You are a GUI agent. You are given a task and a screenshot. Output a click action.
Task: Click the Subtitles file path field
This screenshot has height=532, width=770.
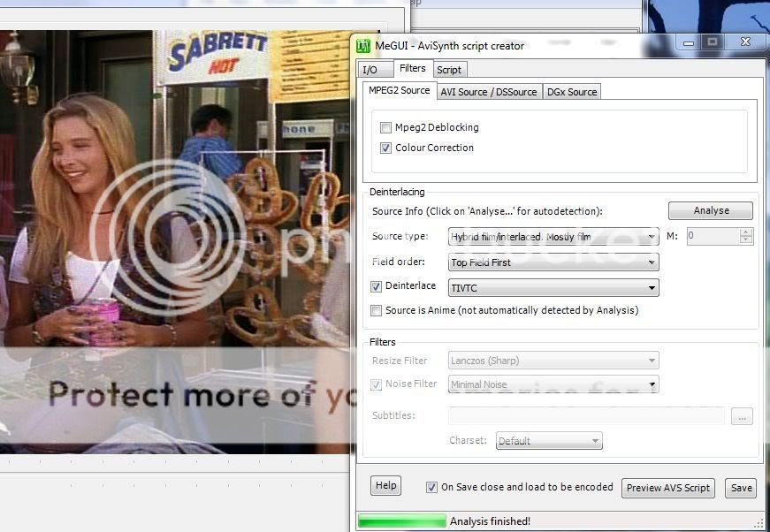click(x=586, y=415)
